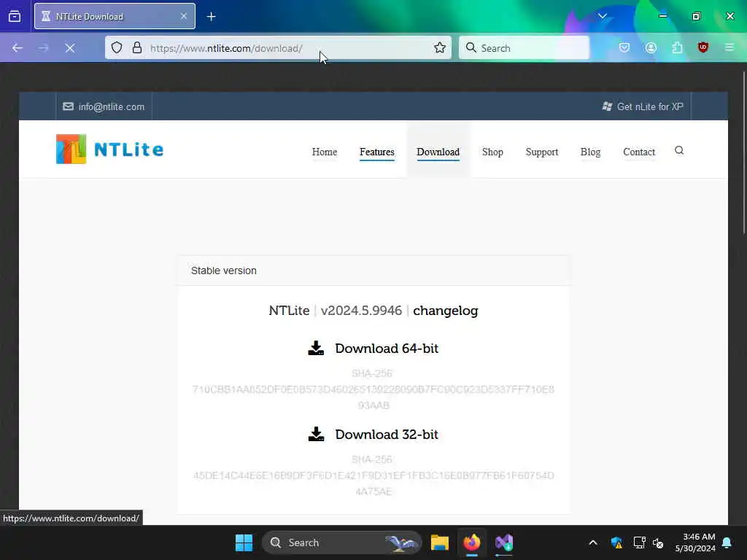Open the clock showing 3:46 AM
This screenshot has height=560, width=747.
coord(695,542)
